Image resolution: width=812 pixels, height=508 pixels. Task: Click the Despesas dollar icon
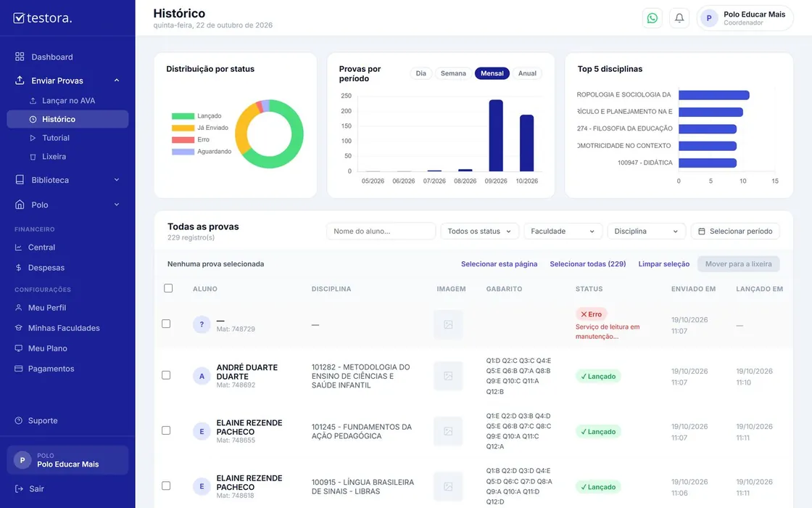pos(19,268)
